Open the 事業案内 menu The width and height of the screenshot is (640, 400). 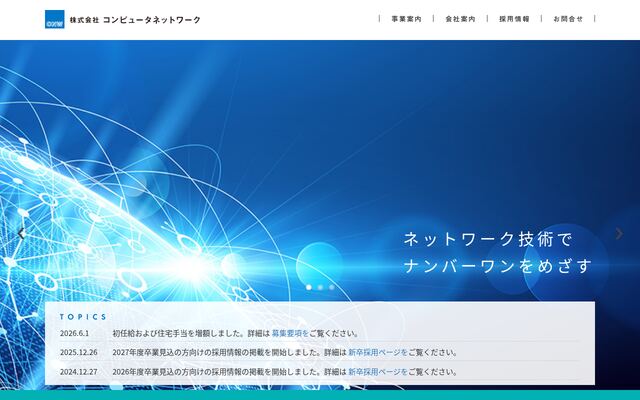406,19
